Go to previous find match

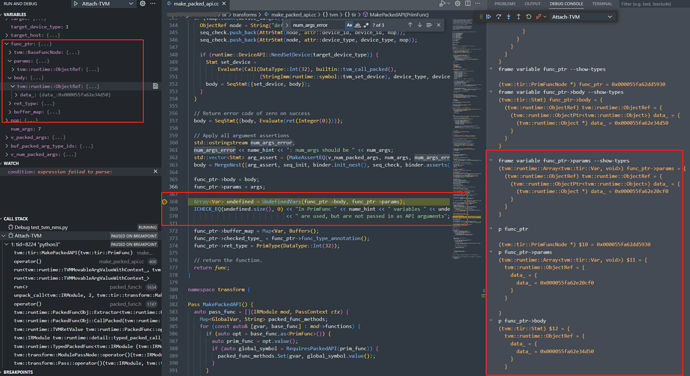point(410,25)
